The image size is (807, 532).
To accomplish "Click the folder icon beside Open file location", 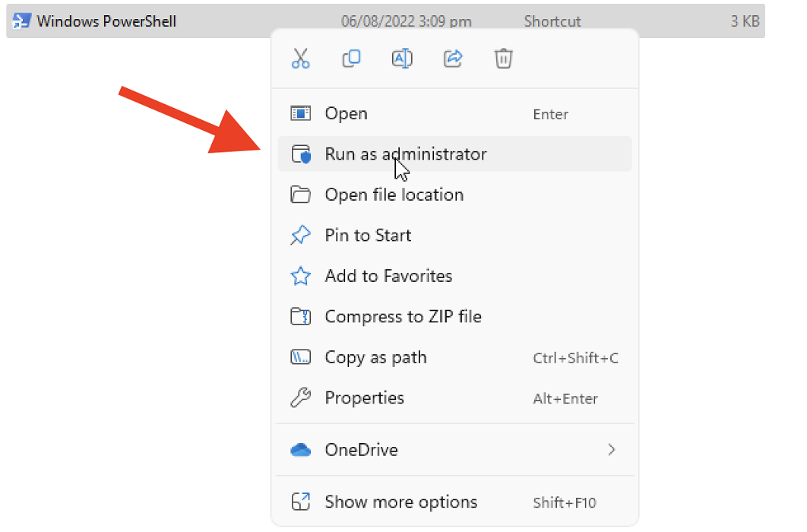I will tap(301, 195).
